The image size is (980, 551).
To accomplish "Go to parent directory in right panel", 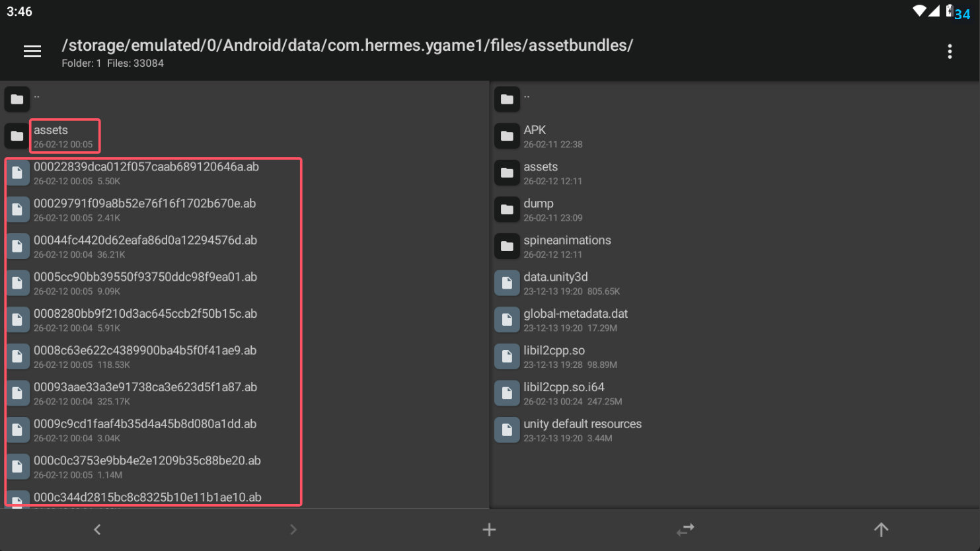I will coord(527,99).
